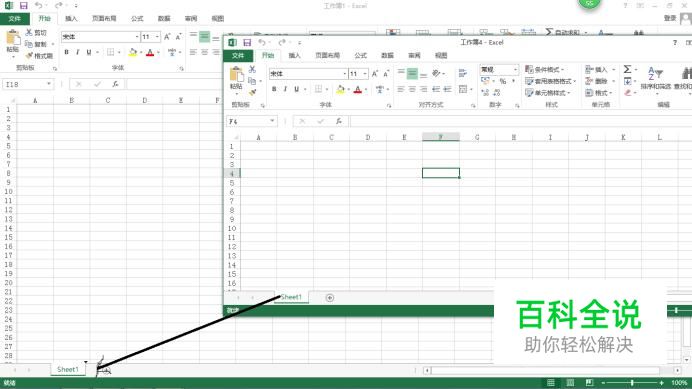
Task: Open 套用表格格式 table format dropdown
Action: click(550, 81)
